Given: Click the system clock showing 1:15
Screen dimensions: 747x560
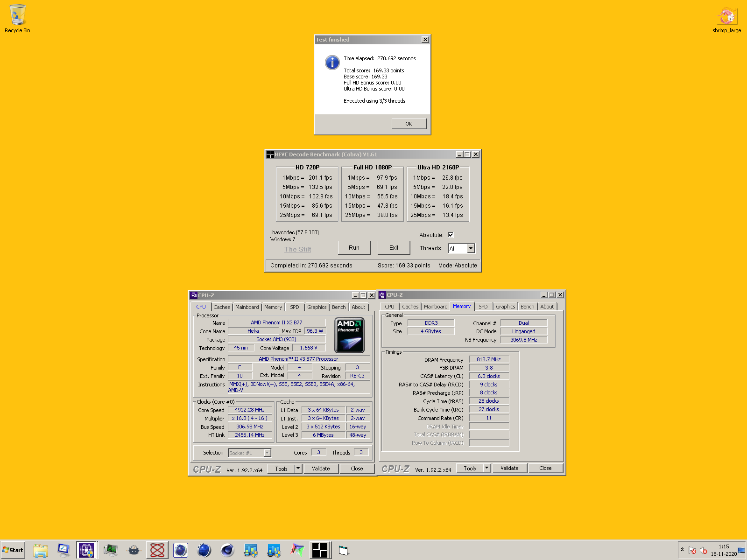Looking at the screenshot, I should (724, 550).
